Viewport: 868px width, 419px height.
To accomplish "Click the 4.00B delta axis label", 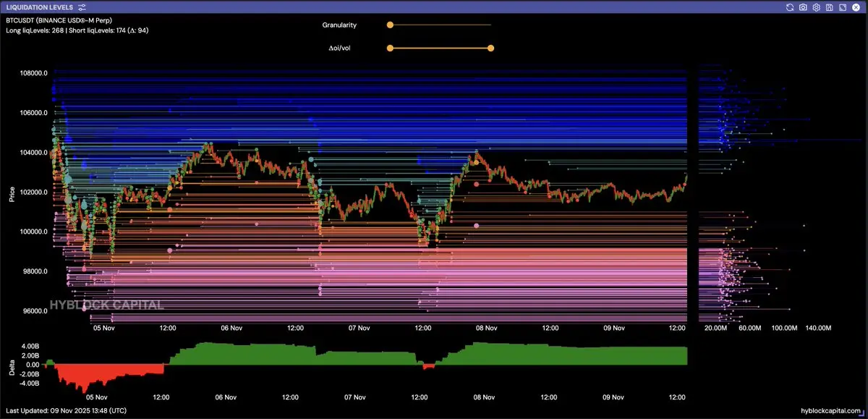I will pyautogui.click(x=29, y=346).
